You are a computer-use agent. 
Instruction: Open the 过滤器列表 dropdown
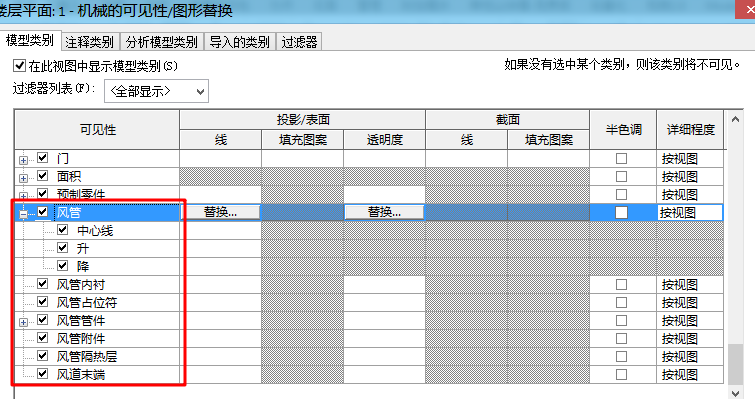pos(156,91)
